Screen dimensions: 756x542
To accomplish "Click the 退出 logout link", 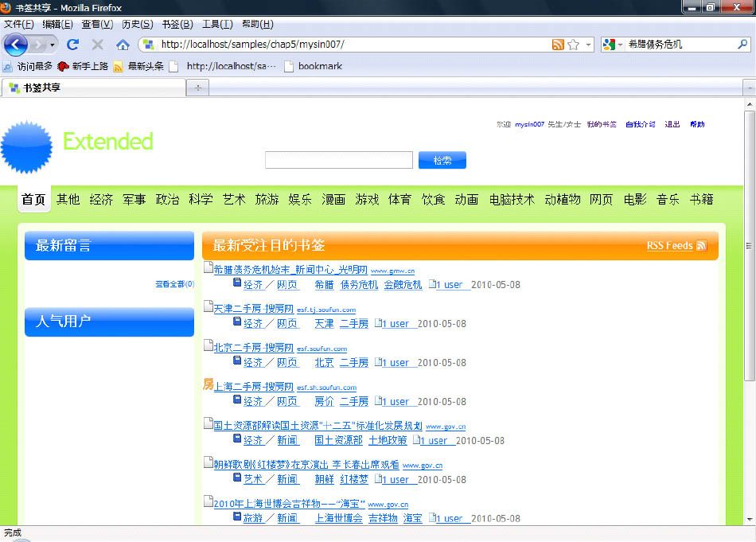I will point(672,124).
